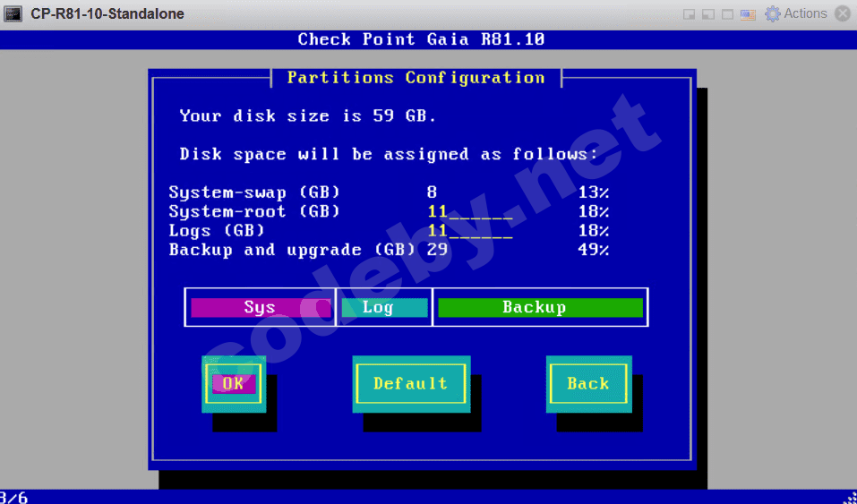The height and width of the screenshot is (504, 857).
Task: Open the Actions gear menu
Action: click(x=796, y=13)
